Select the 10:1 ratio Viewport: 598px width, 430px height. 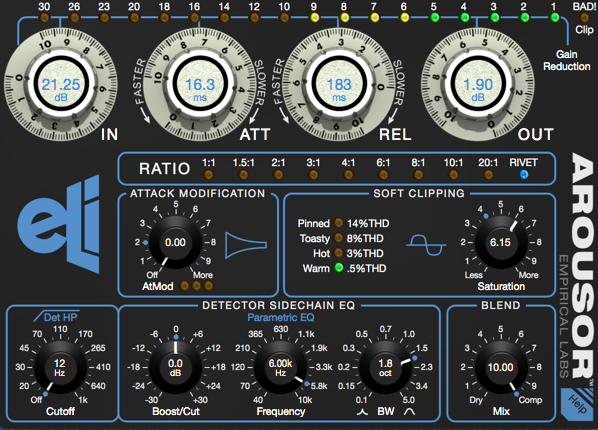click(x=453, y=175)
